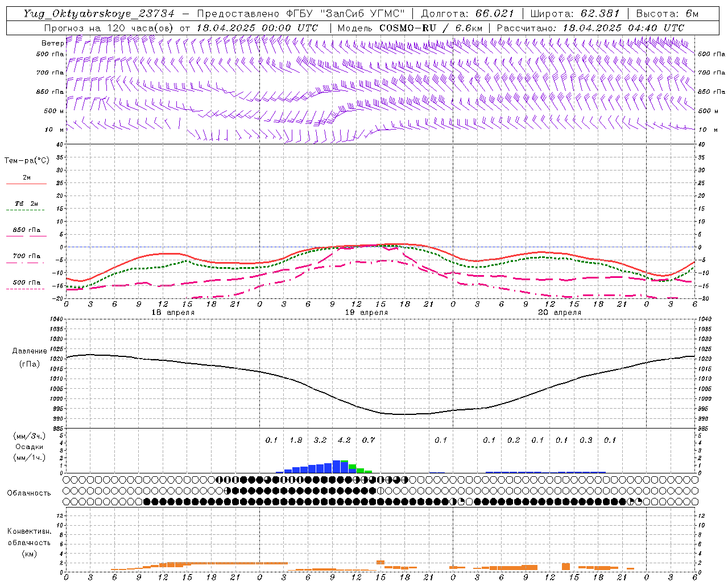Click the latitude value 62.381
728x582 pixels.
coord(599,14)
